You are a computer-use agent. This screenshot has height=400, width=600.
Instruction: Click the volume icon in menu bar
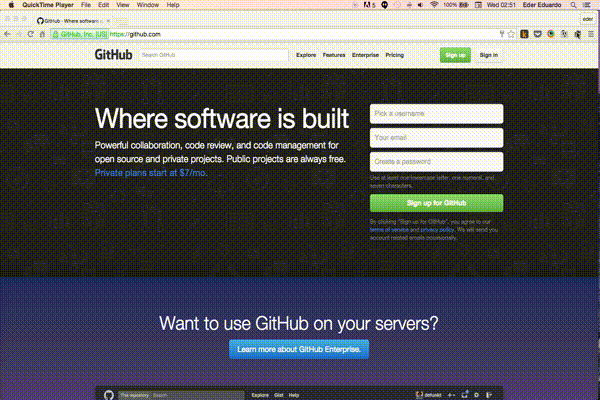pos(421,5)
